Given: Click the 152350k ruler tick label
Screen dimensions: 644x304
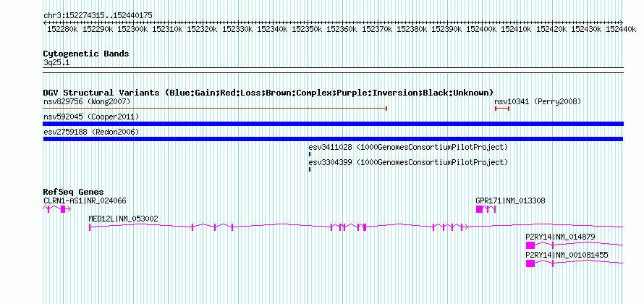Looking at the screenshot, I should (x=306, y=29).
